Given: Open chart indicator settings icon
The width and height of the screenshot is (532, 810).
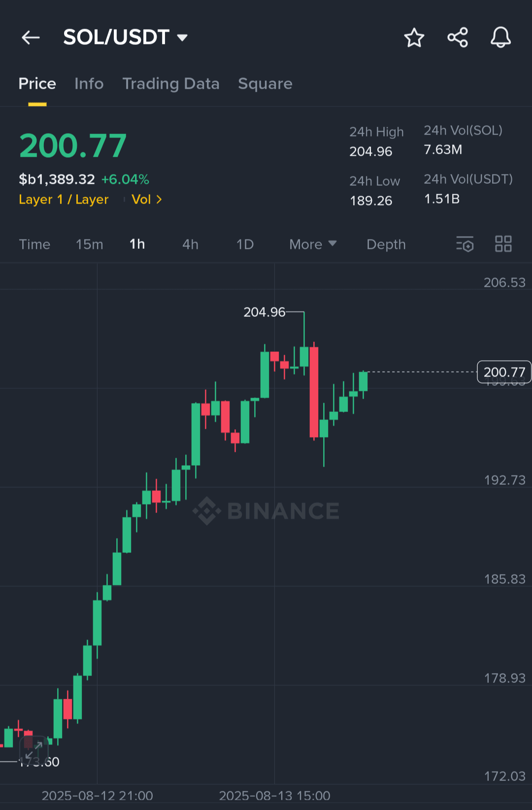Looking at the screenshot, I should pos(465,244).
